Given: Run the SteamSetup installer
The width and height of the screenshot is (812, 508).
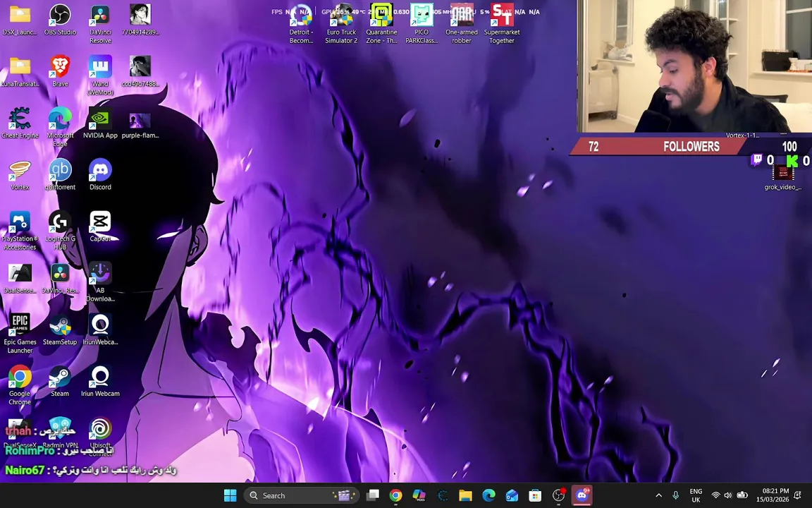Looking at the screenshot, I should click(60, 330).
